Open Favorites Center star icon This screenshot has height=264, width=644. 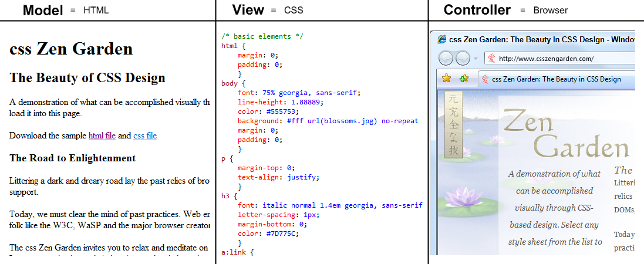pos(447,79)
